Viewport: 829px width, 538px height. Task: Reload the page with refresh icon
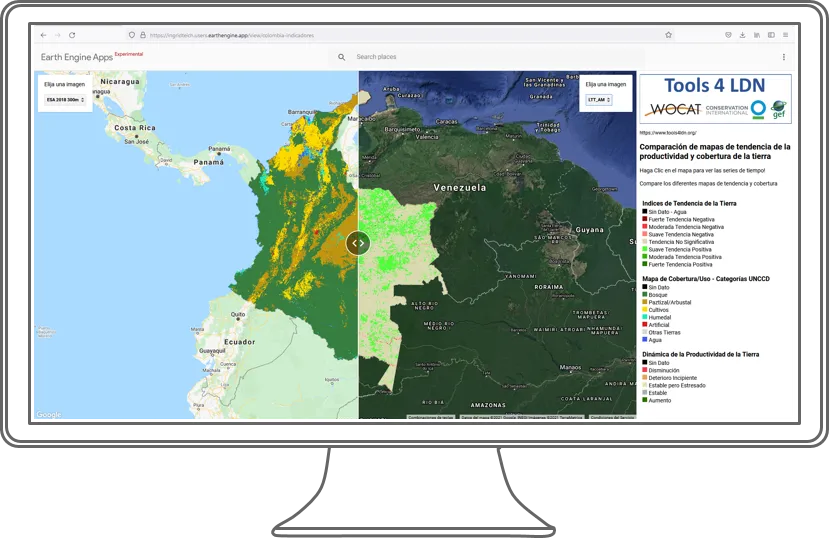click(72, 35)
